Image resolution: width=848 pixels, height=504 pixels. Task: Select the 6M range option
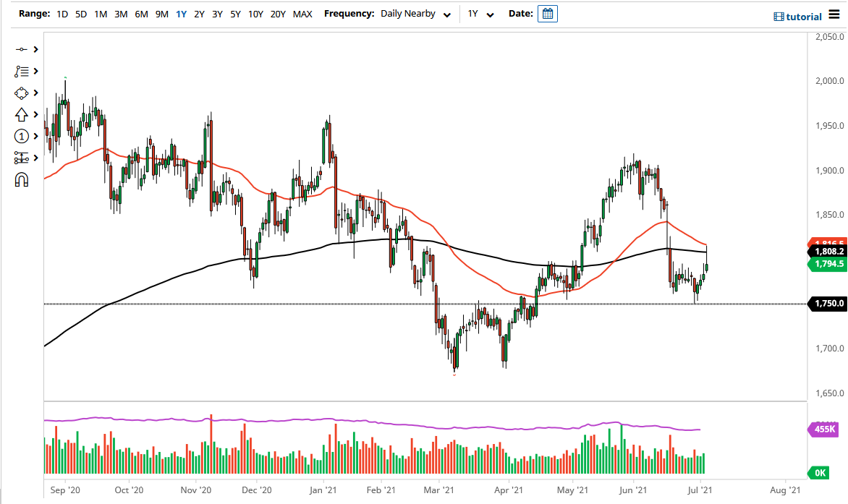click(x=142, y=14)
